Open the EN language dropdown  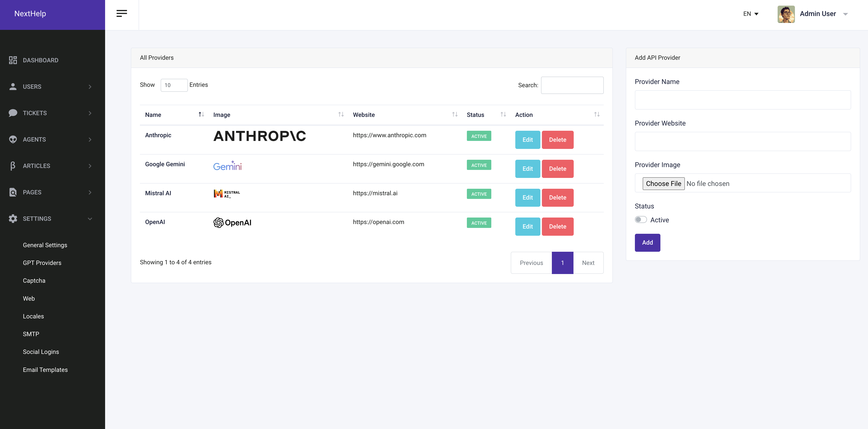point(751,14)
